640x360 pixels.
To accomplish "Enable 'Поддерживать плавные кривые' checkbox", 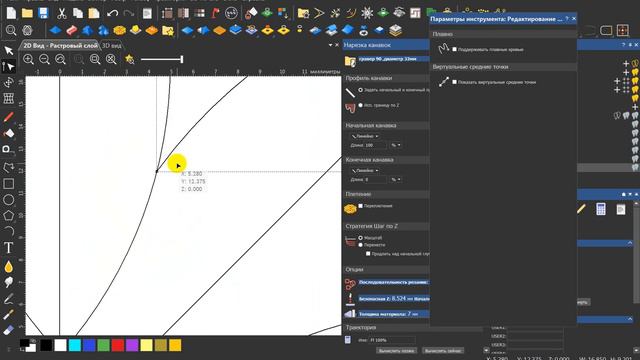I will point(454,49).
